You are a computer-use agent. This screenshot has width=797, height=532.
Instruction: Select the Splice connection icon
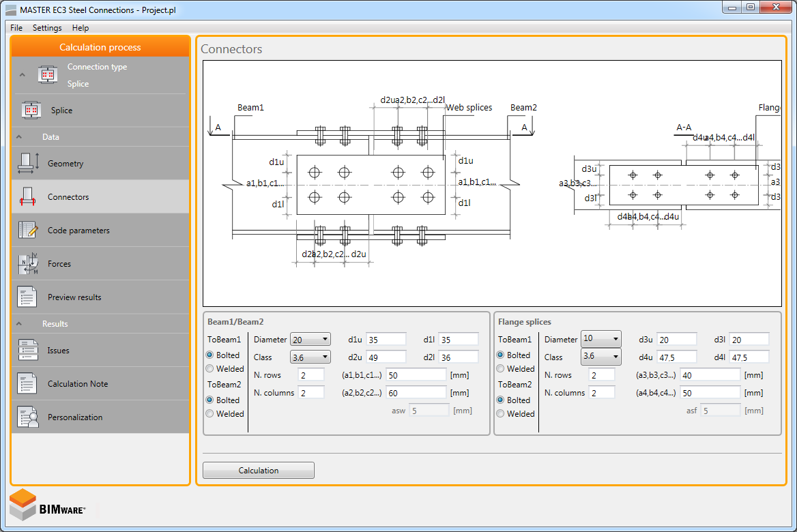(31, 110)
